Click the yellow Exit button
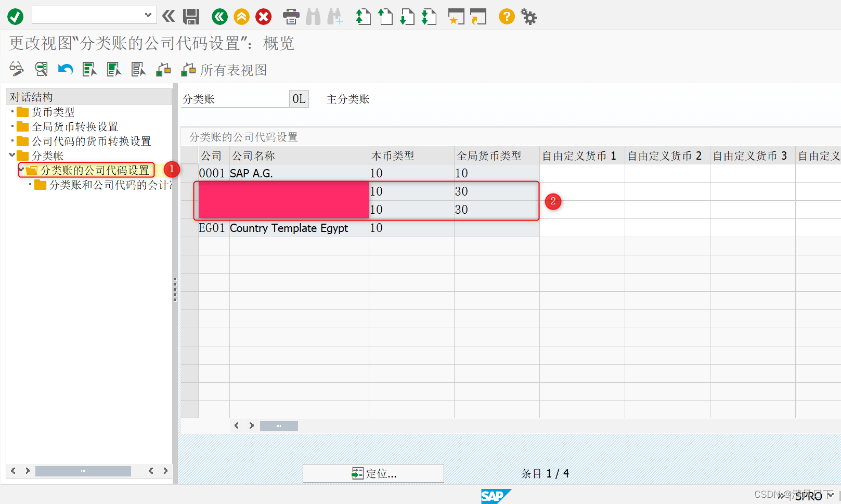 point(242,17)
